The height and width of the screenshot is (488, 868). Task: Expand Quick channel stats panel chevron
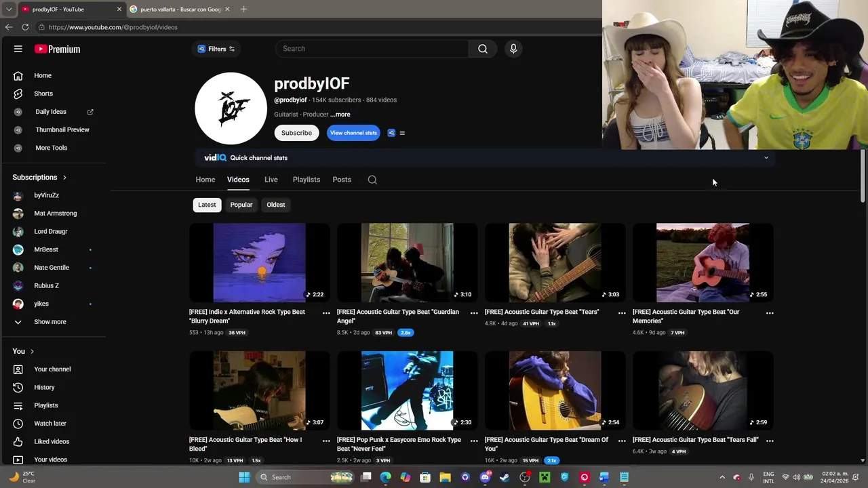click(766, 158)
